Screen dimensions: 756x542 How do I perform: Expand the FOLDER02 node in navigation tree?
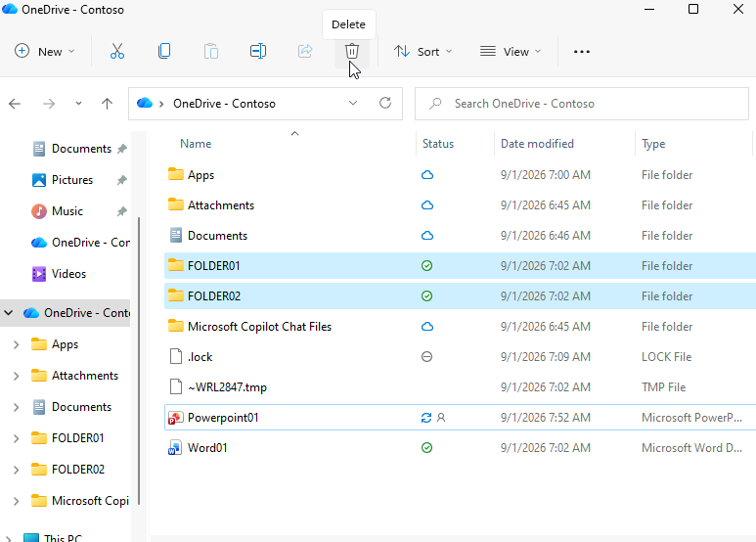pos(16,470)
